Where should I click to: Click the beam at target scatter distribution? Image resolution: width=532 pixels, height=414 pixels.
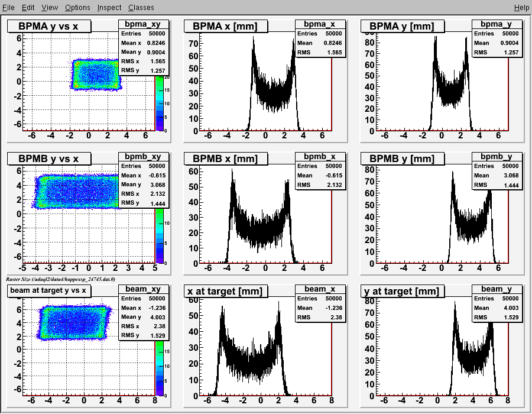[x=74, y=323]
